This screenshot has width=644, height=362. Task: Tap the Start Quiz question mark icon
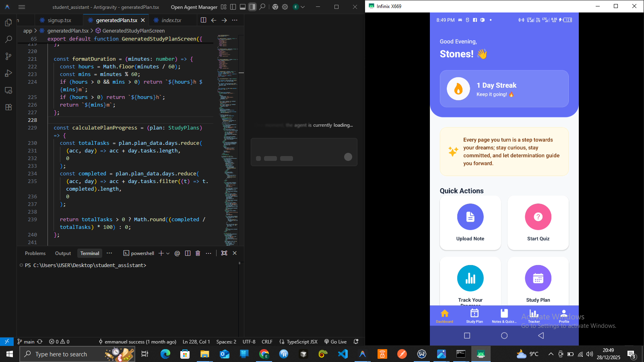click(x=538, y=217)
